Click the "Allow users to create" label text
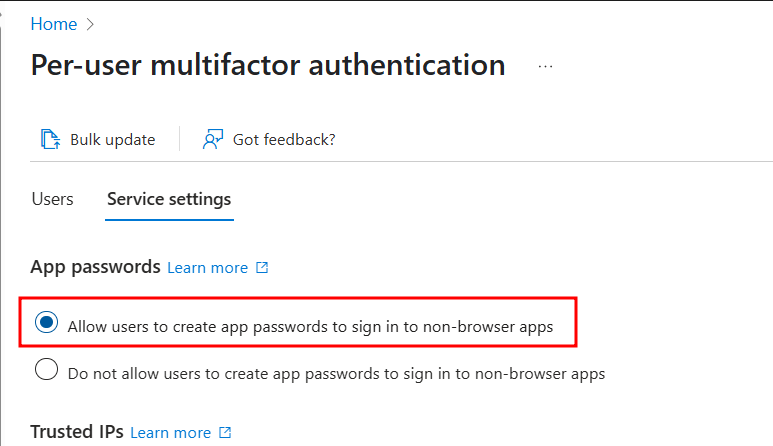Screen dimensions: 773x446 coord(310,326)
